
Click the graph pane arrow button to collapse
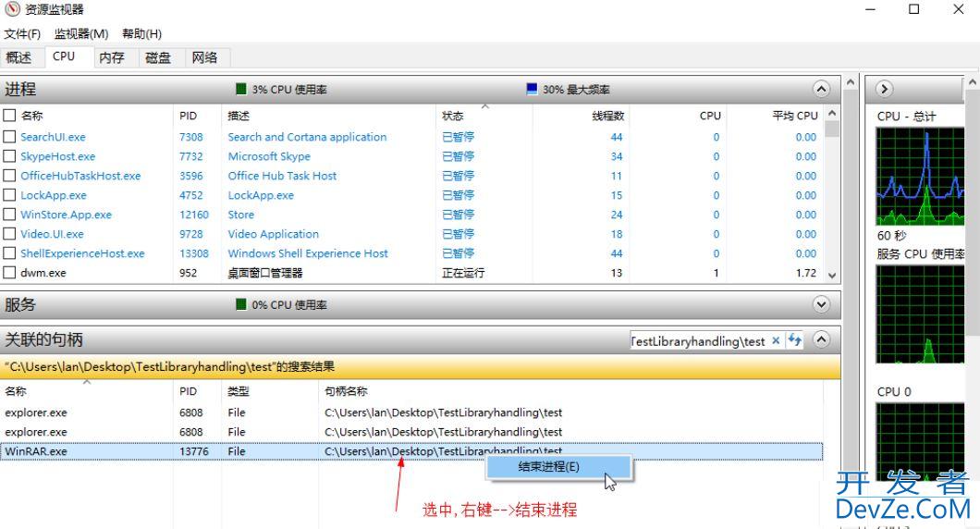pyautogui.click(x=884, y=89)
